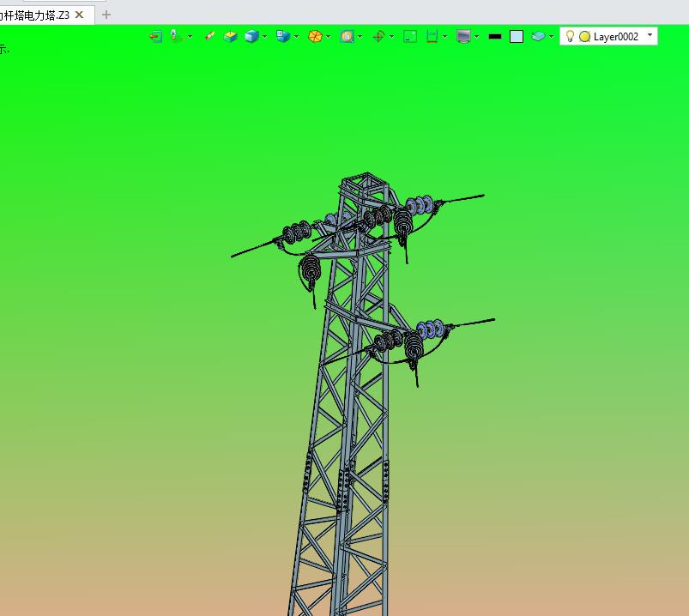Screen dimensions: 689x616
Task: Open dropdown beside magnifier icon
Action: [x=360, y=37]
